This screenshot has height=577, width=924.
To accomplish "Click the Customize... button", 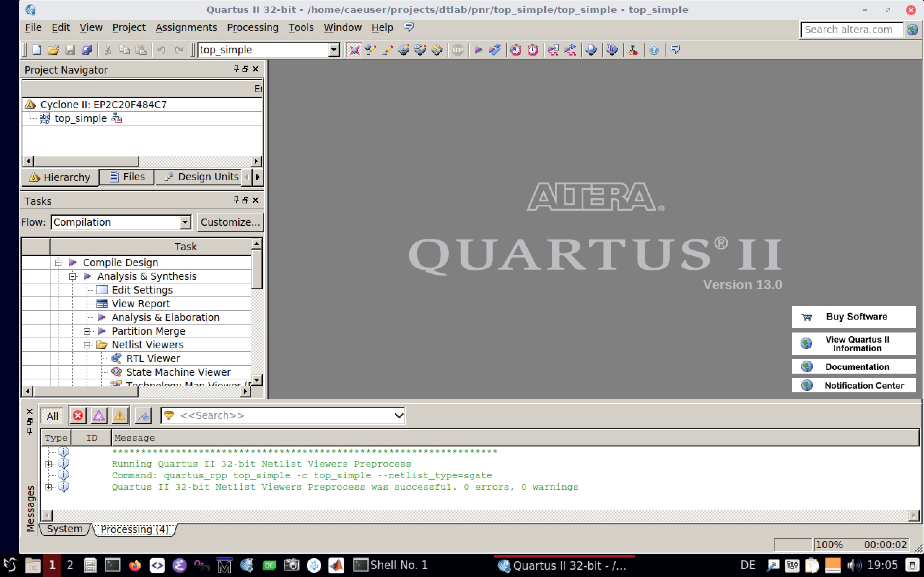I will [230, 222].
